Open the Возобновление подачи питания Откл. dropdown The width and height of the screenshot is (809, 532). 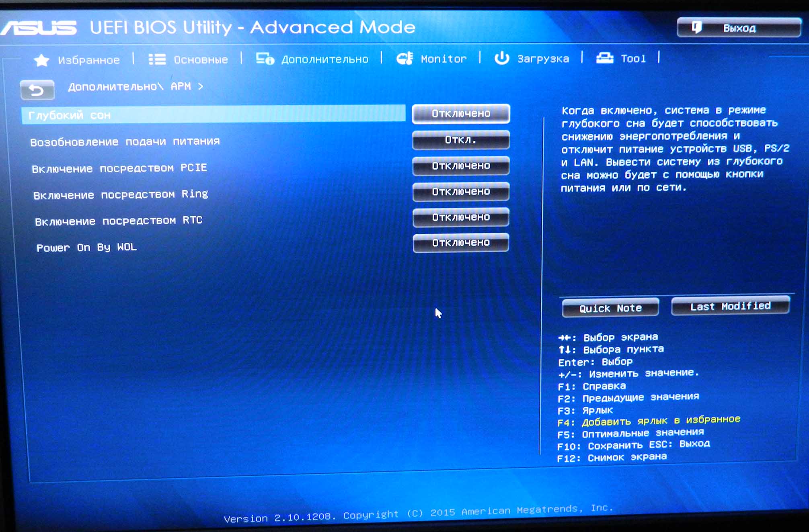[461, 140]
